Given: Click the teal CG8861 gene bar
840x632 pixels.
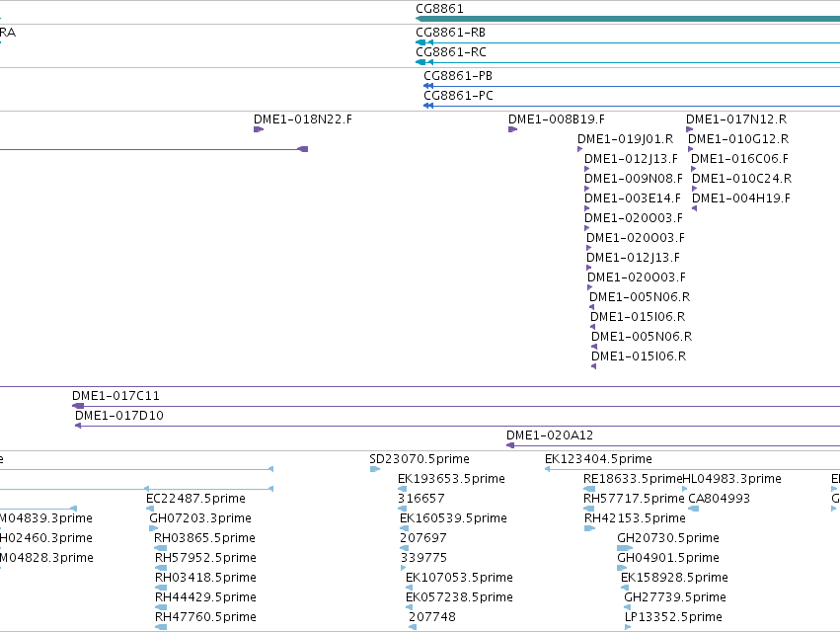Looking at the screenshot, I should point(628,20).
